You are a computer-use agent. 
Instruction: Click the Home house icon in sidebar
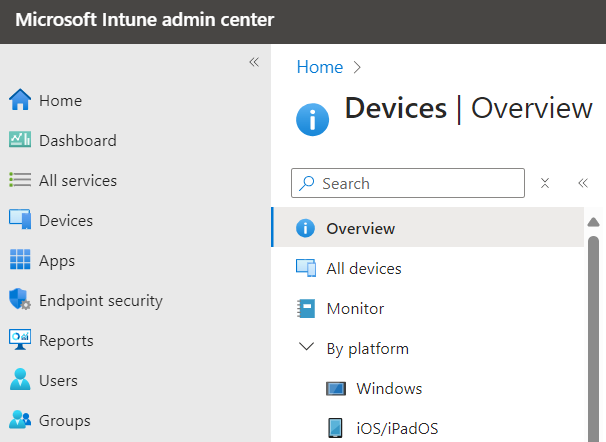[20, 100]
